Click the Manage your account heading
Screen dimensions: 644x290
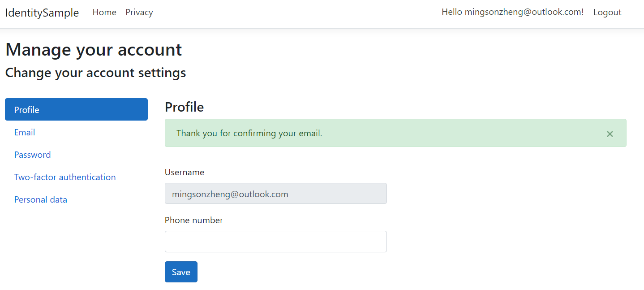point(94,49)
